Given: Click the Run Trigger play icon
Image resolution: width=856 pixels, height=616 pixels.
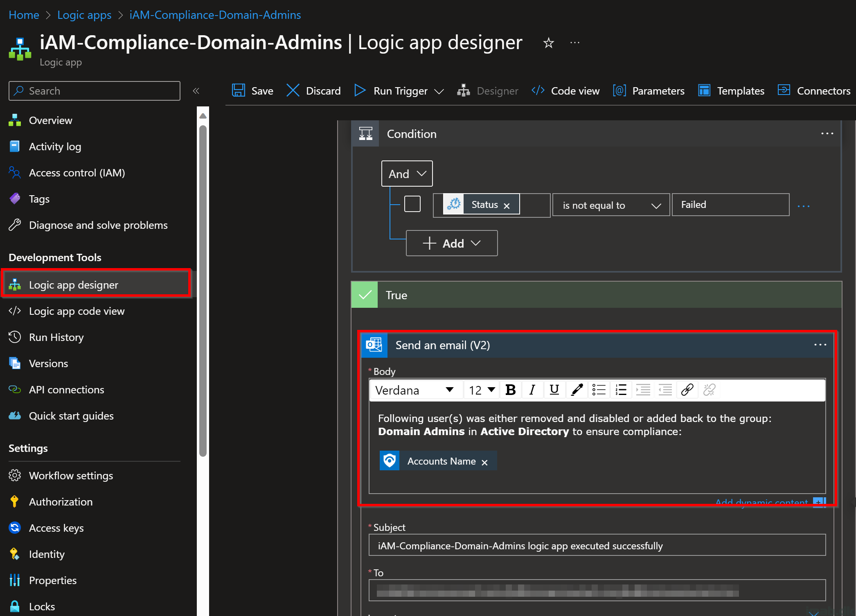Looking at the screenshot, I should click(x=360, y=90).
